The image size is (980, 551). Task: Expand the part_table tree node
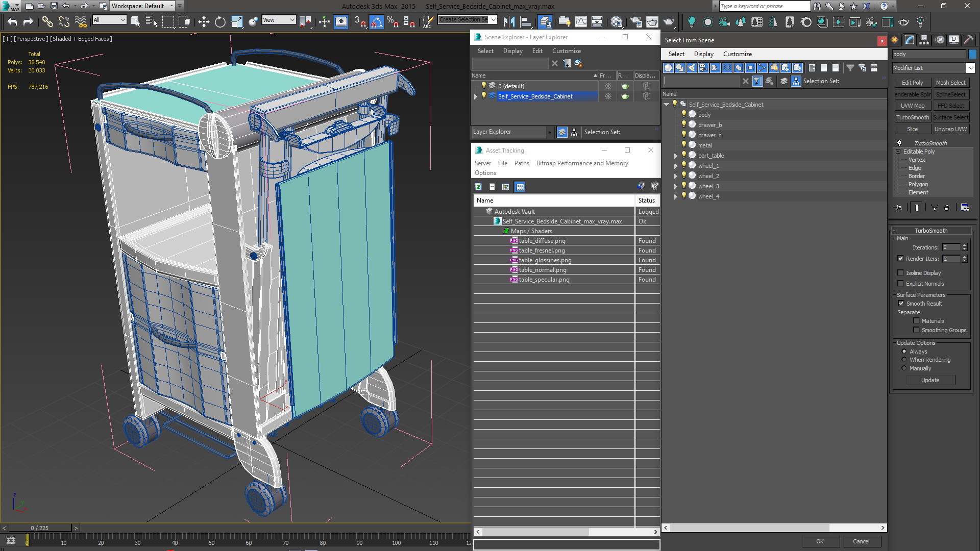[x=675, y=156]
